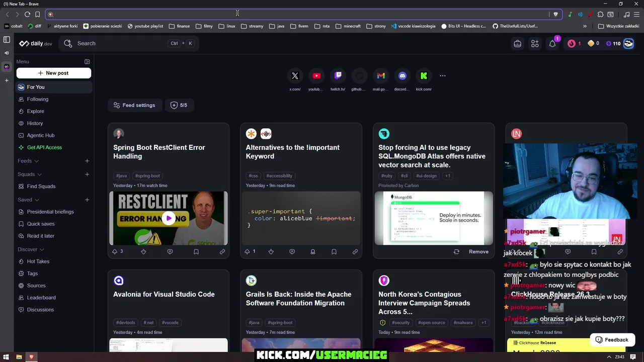Bookmark the Spring Boot RestClient post
Screen dimensions: 644x362
(196, 251)
